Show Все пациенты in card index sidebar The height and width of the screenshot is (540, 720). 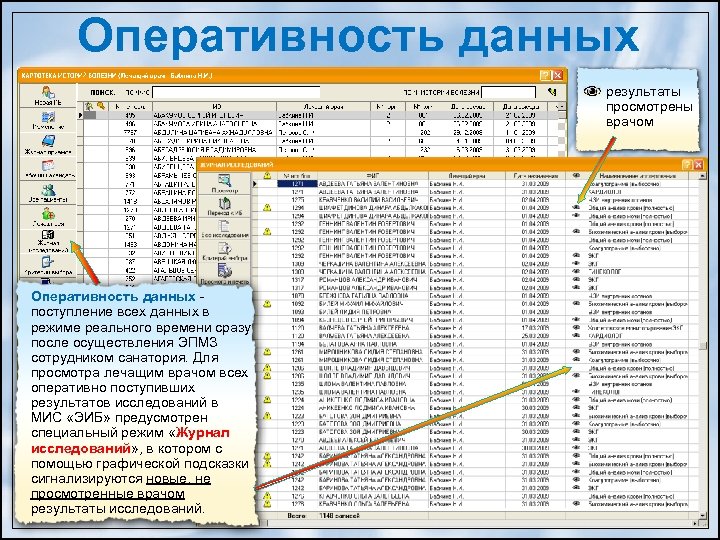pyautogui.click(x=48, y=193)
